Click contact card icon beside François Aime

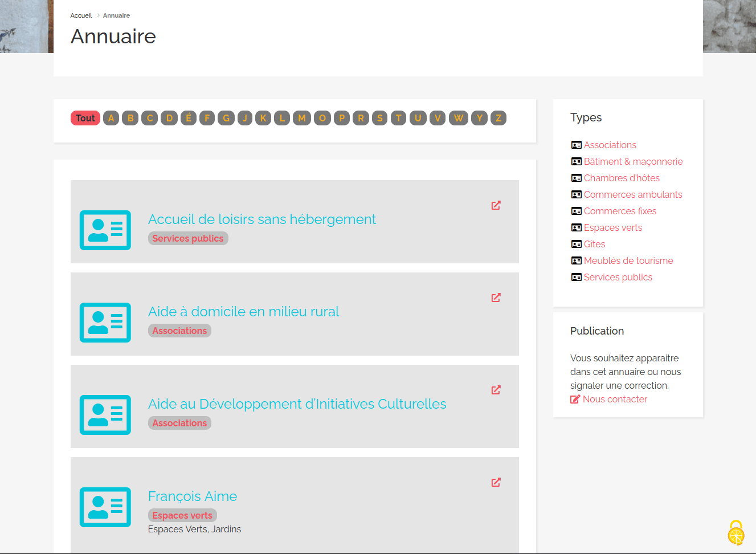pyautogui.click(x=105, y=507)
